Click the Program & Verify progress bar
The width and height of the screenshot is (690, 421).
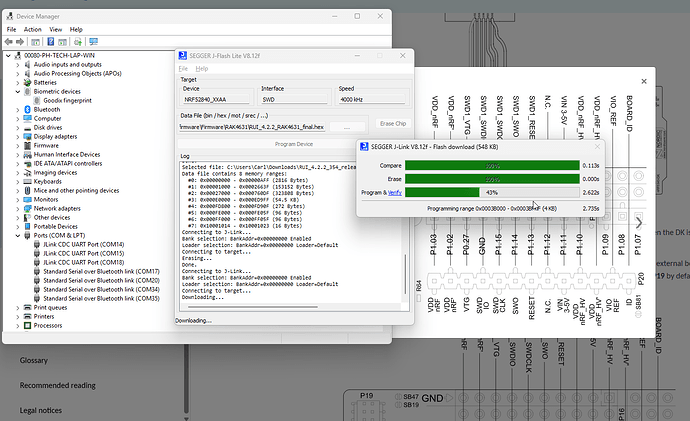pyautogui.click(x=490, y=191)
